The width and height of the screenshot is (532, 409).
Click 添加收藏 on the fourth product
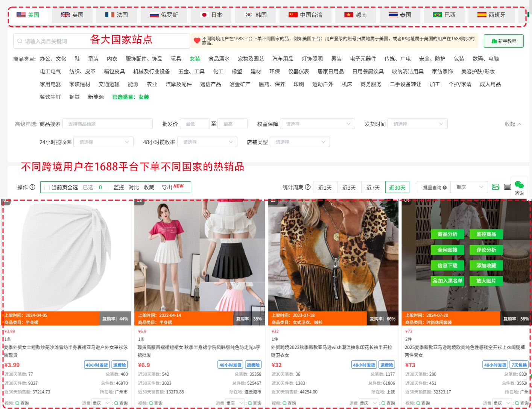click(486, 265)
